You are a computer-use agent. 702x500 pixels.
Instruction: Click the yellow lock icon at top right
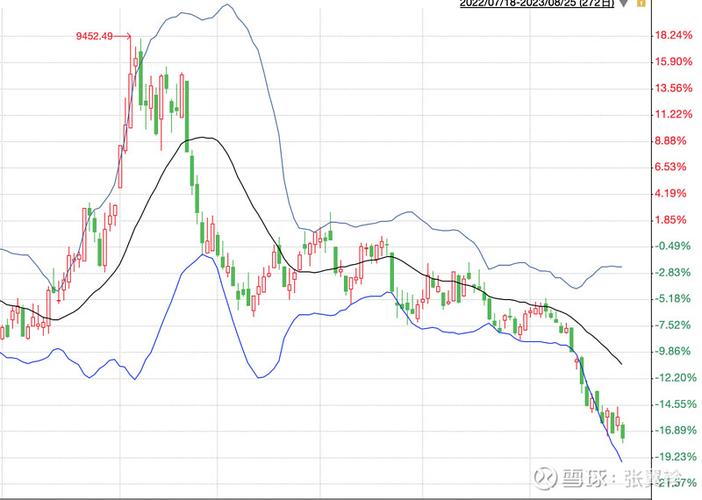point(641,4)
